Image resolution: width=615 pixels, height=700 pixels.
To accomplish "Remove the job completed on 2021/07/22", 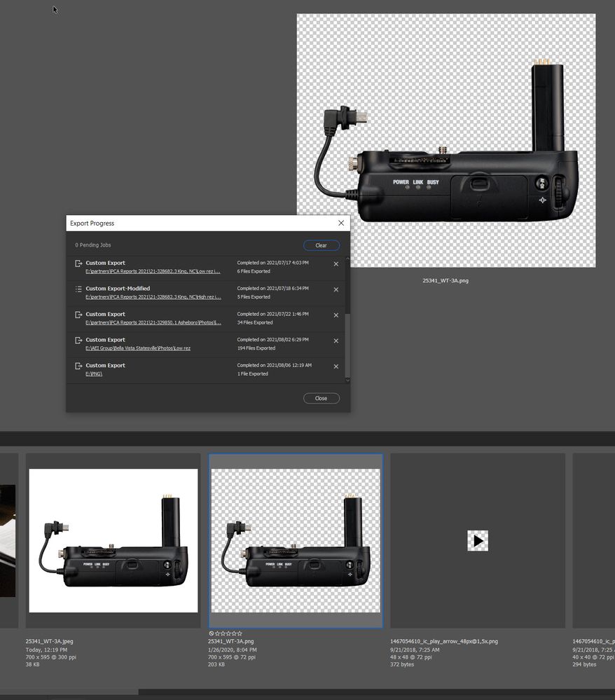I will tap(336, 315).
